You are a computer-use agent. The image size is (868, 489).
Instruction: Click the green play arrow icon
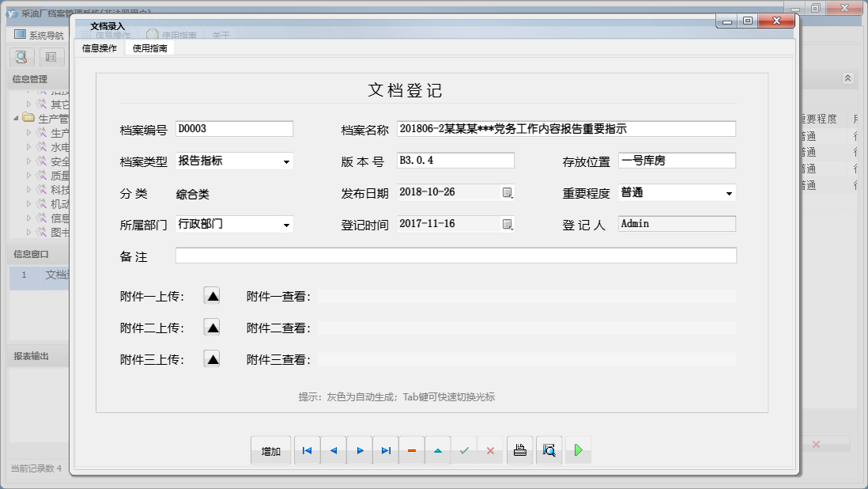pos(578,450)
